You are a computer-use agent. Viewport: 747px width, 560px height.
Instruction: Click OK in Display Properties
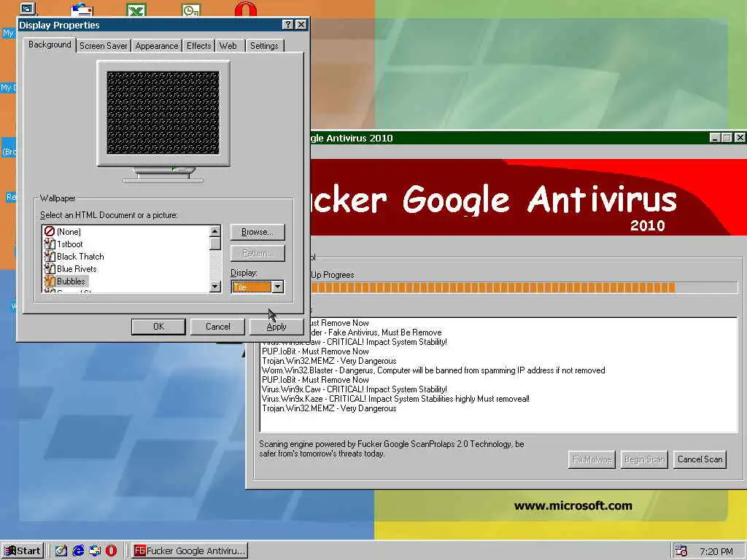(x=158, y=327)
